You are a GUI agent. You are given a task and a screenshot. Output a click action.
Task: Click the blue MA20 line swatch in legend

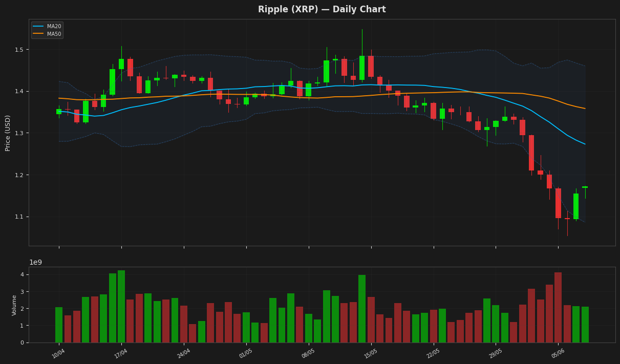pyautogui.click(x=39, y=27)
